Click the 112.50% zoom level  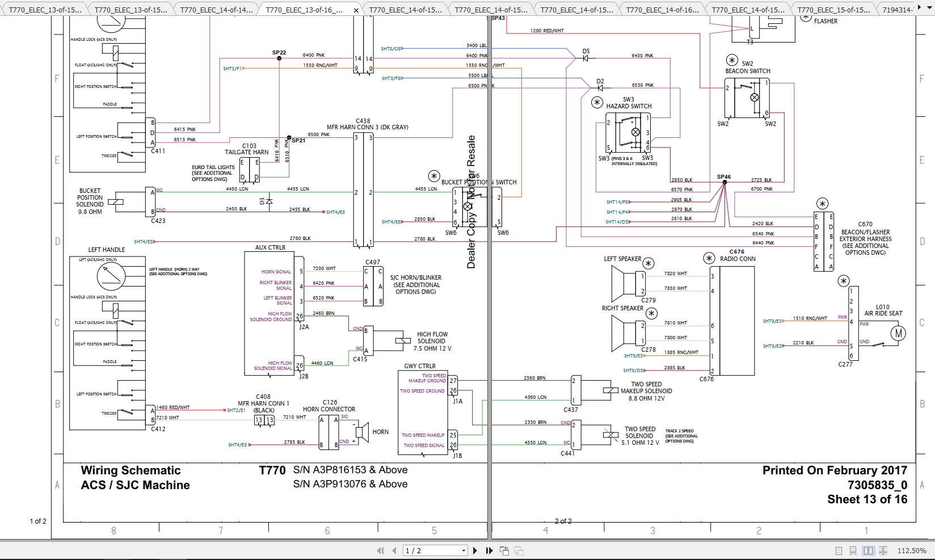912,550
